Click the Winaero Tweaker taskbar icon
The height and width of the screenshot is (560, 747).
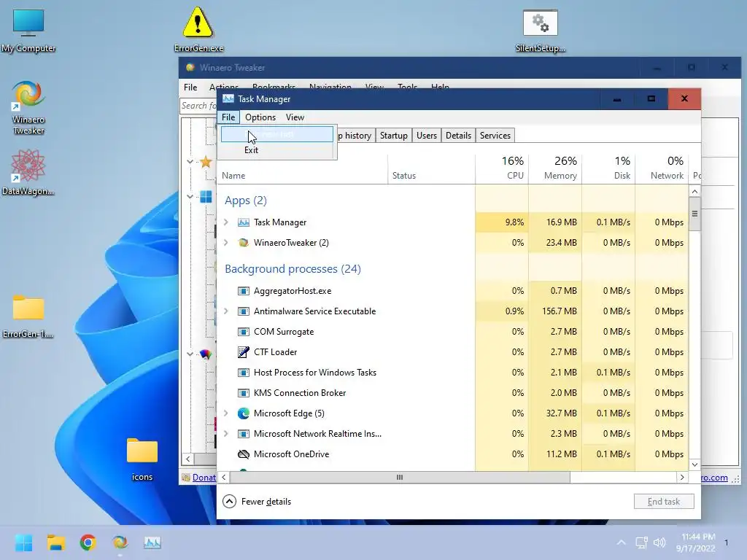point(120,542)
